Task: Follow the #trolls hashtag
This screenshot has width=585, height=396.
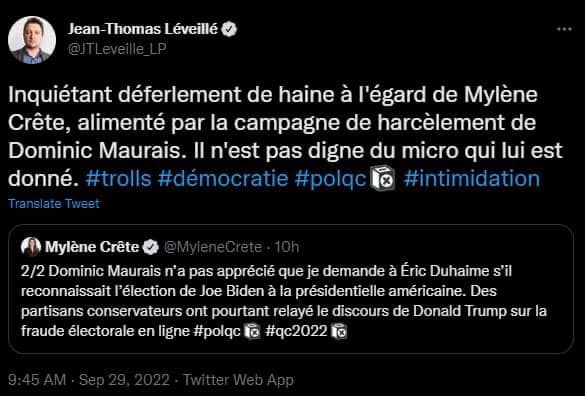Action: (118, 178)
